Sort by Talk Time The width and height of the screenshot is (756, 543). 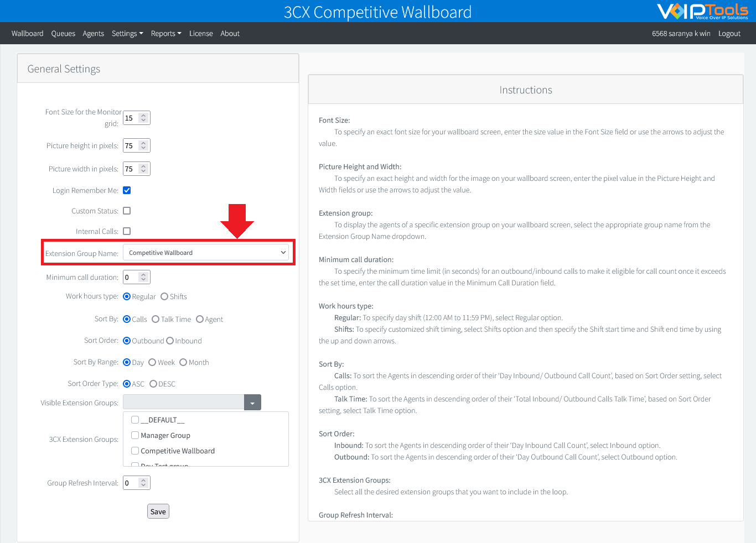[155, 319]
